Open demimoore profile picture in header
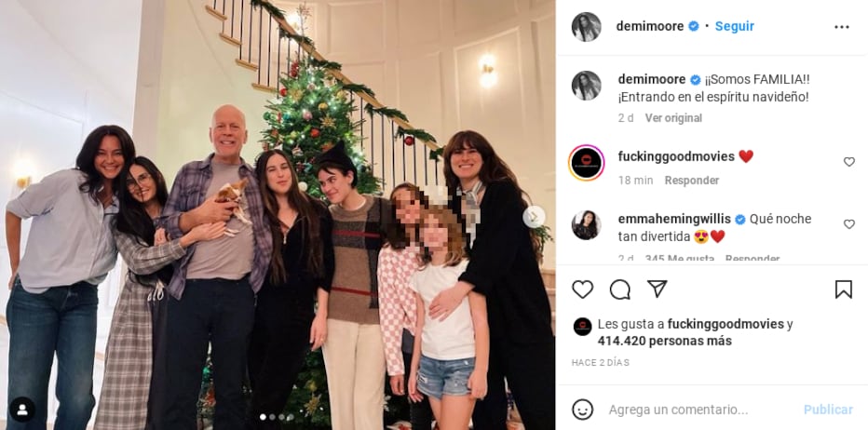 tap(586, 27)
